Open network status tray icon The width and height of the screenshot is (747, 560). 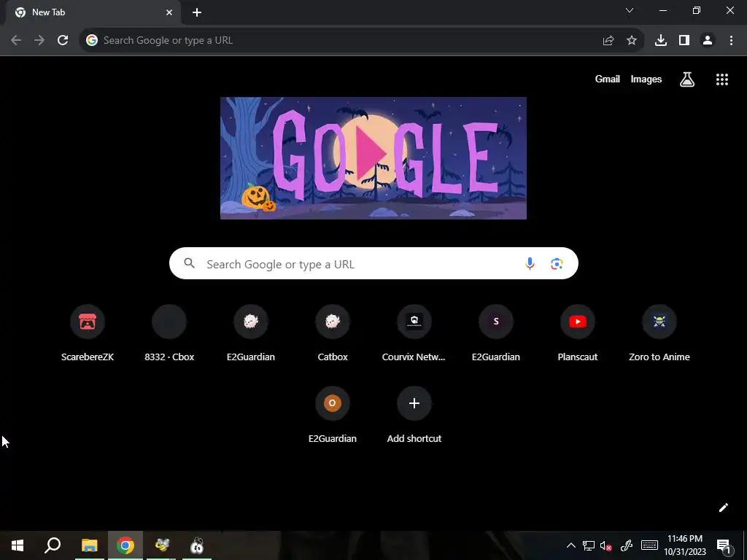pos(589,545)
